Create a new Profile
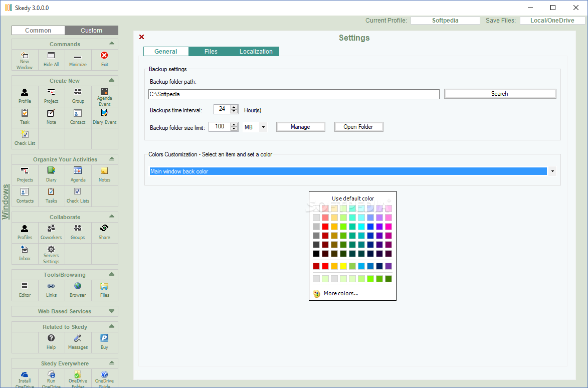Screen dimensions: 588x388 [x=25, y=96]
